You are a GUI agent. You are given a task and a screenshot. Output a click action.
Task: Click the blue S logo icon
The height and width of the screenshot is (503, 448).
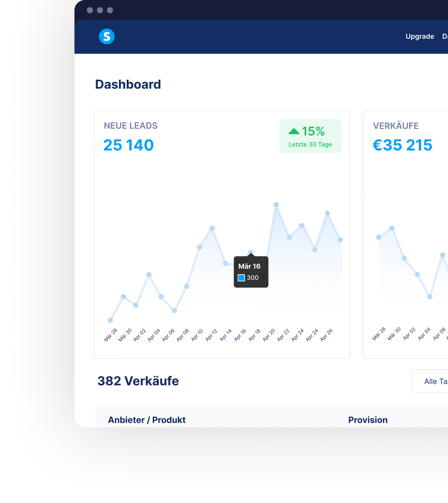coord(107,36)
